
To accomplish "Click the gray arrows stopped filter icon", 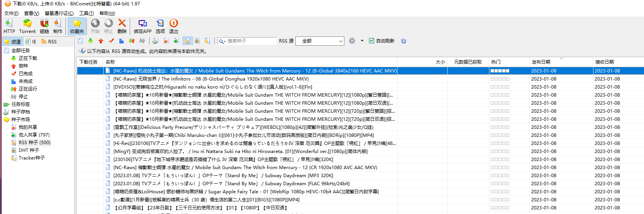I will [142, 41].
